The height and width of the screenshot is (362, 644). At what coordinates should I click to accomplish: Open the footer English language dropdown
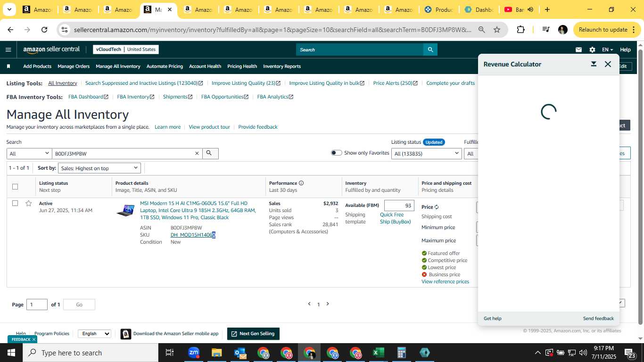pos(94,334)
